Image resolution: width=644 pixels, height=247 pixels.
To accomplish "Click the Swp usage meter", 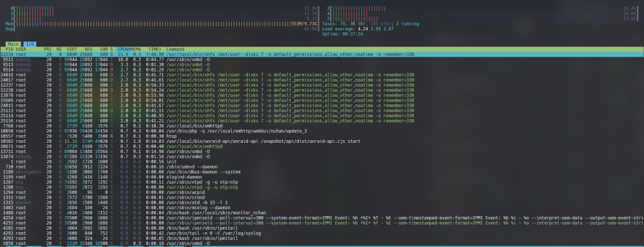I will [x=162, y=29].
